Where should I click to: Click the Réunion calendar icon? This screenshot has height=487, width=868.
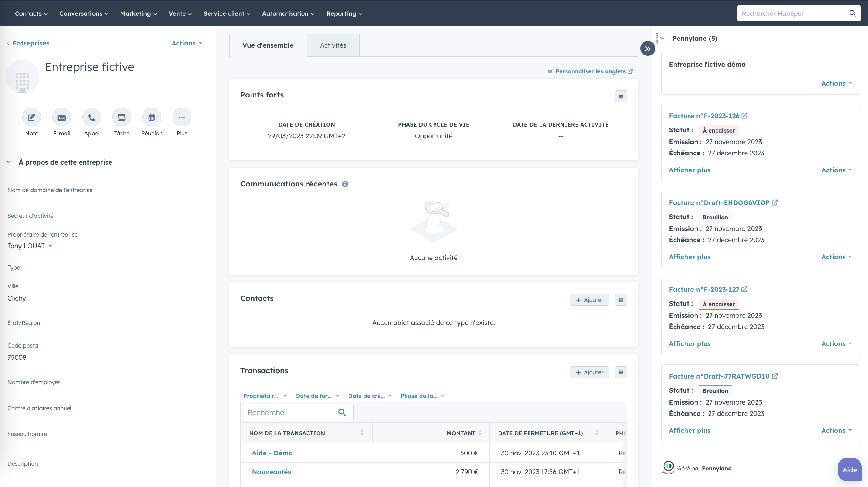click(152, 118)
